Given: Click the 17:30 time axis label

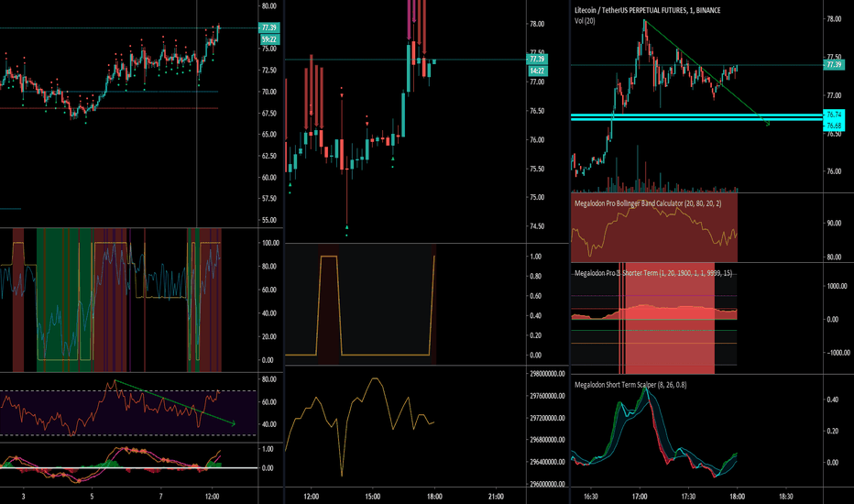Looking at the screenshot, I should (688, 497).
